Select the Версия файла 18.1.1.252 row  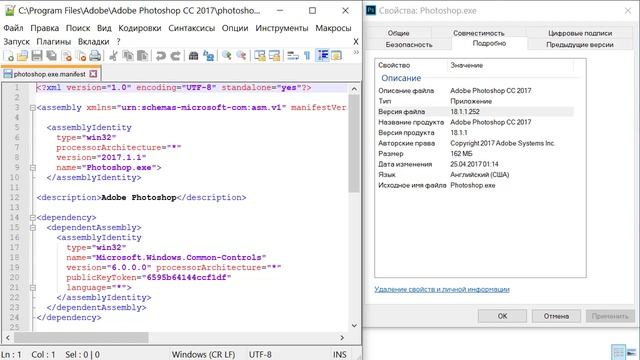pos(476,111)
